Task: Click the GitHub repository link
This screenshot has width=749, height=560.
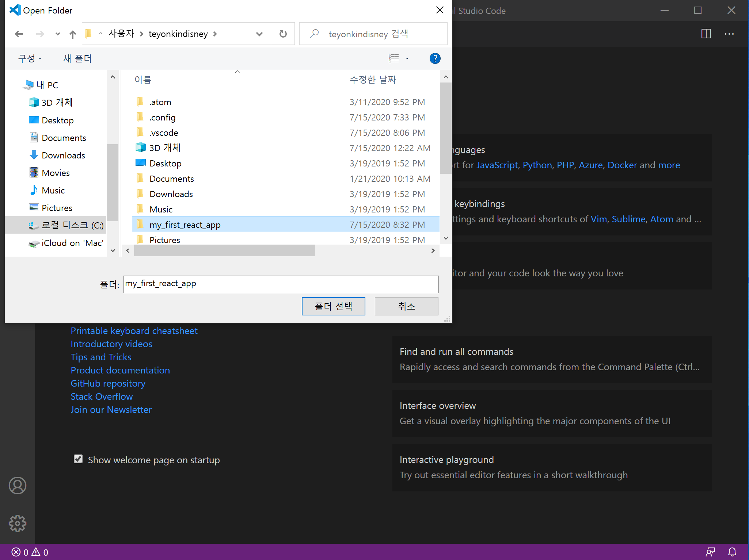Action: [108, 383]
